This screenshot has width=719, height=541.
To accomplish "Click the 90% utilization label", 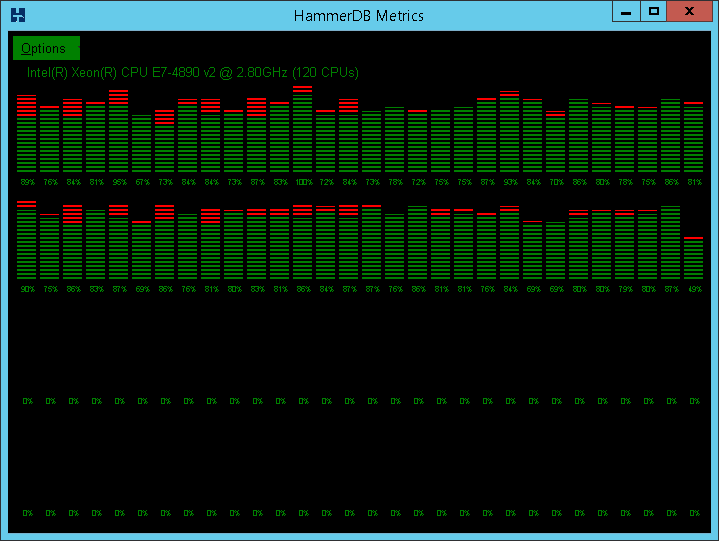I will click(28, 289).
